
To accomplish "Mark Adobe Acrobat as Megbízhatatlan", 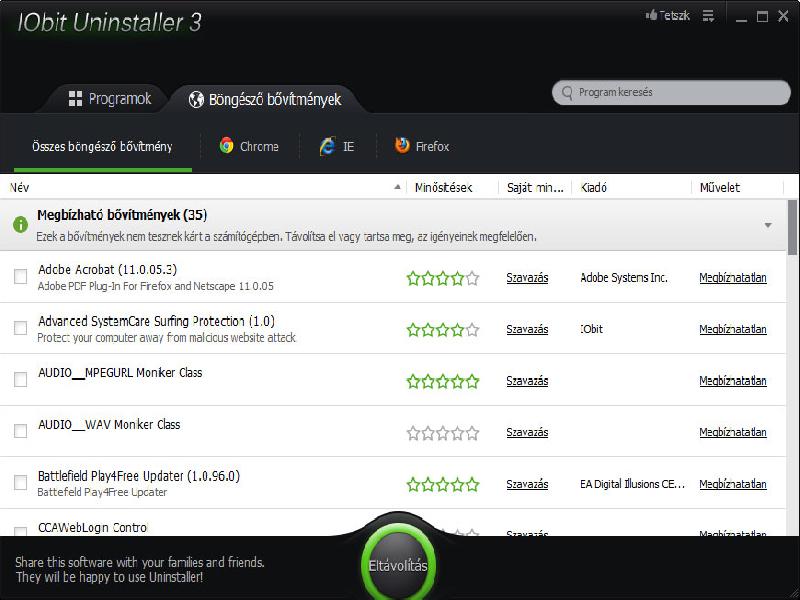I will click(733, 278).
